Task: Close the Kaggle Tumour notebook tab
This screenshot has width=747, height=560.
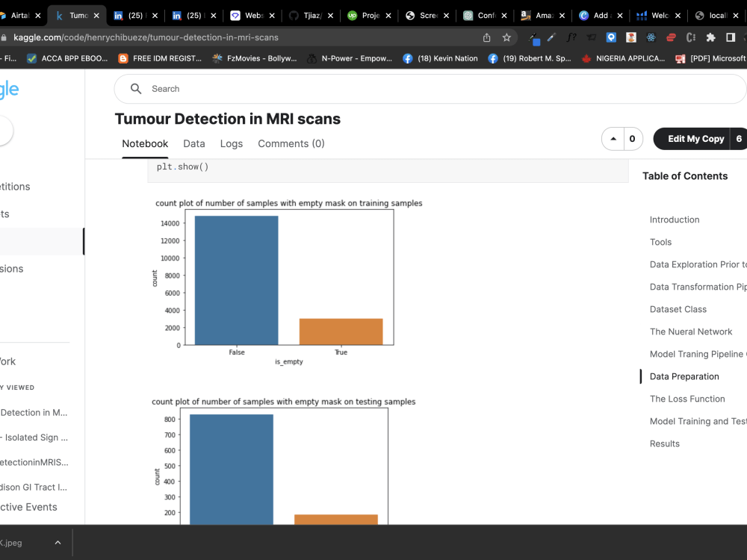Action: coord(96,16)
